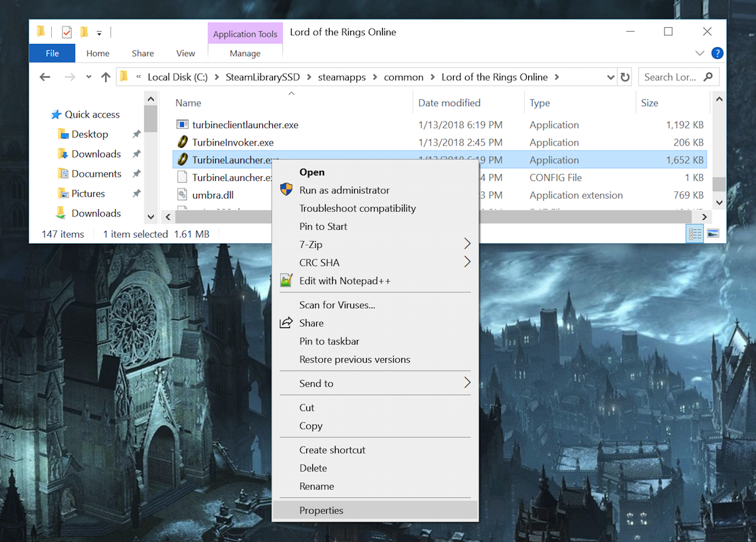The width and height of the screenshot is (756, 542).
Task: Click the Search Lord of the Rings box
Action: pos(671,77)
